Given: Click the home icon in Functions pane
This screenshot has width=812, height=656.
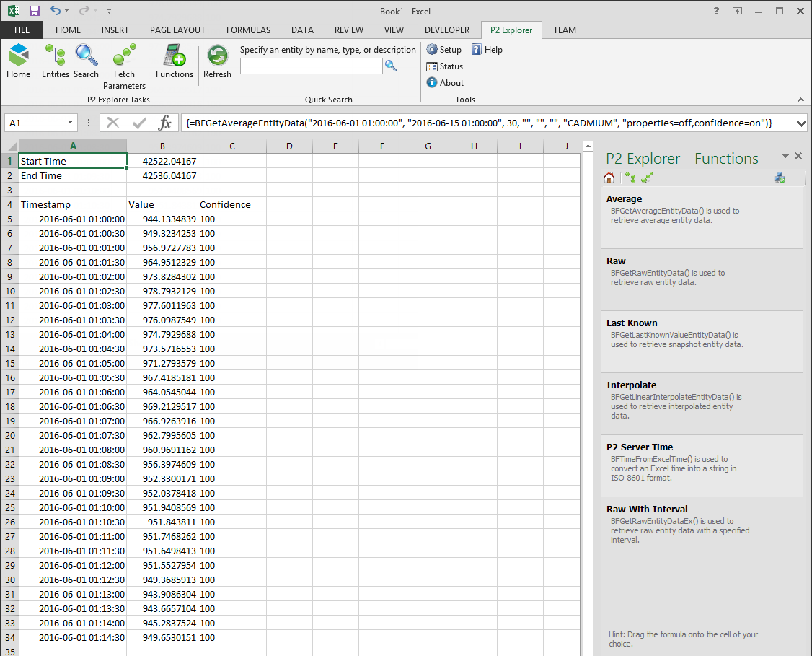Looking at the screenshot, I should (x=609, y=178).
